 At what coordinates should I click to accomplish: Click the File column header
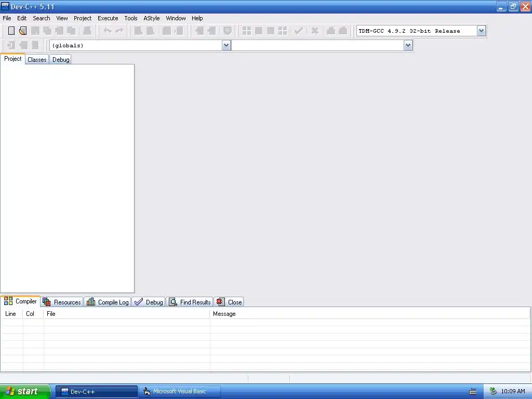point(127,314)
